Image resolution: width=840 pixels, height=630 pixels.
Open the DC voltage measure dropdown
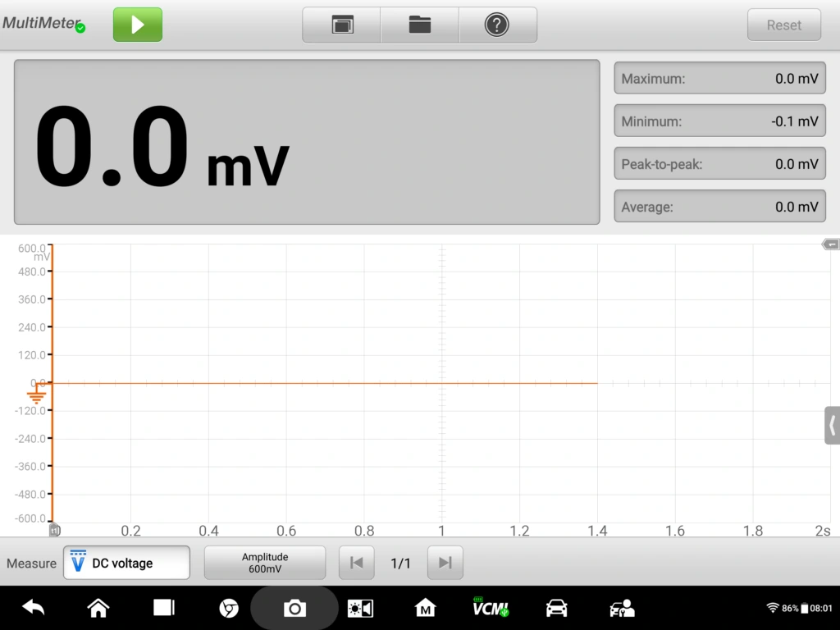[126, 563]
